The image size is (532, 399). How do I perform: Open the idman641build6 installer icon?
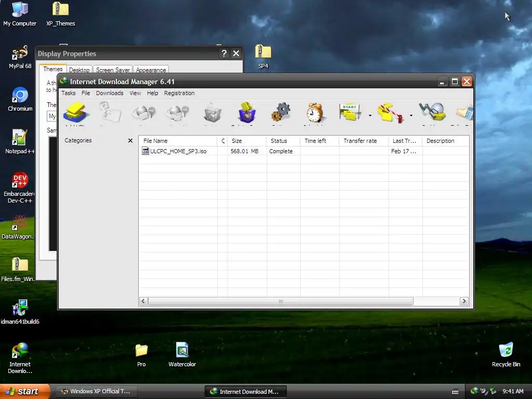[x=20, y=312]
